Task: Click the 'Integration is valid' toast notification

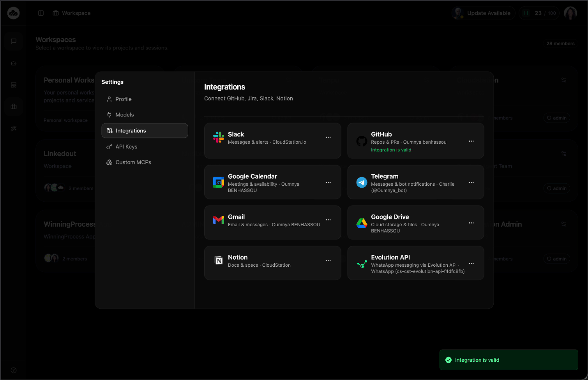Action: tap(509, 360)
